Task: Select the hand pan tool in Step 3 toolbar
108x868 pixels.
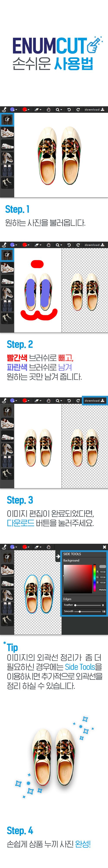Action: pos(48,400)
